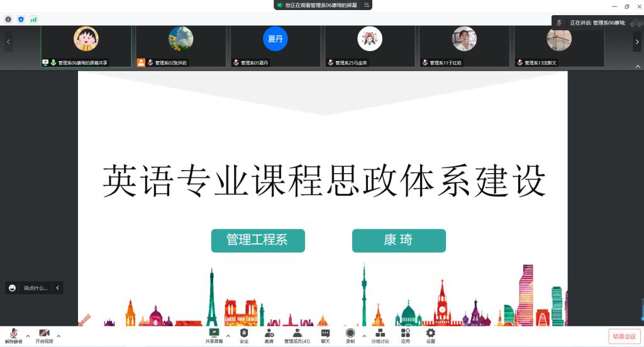
Task: Click the green network signal status icon
Action: 33,20
